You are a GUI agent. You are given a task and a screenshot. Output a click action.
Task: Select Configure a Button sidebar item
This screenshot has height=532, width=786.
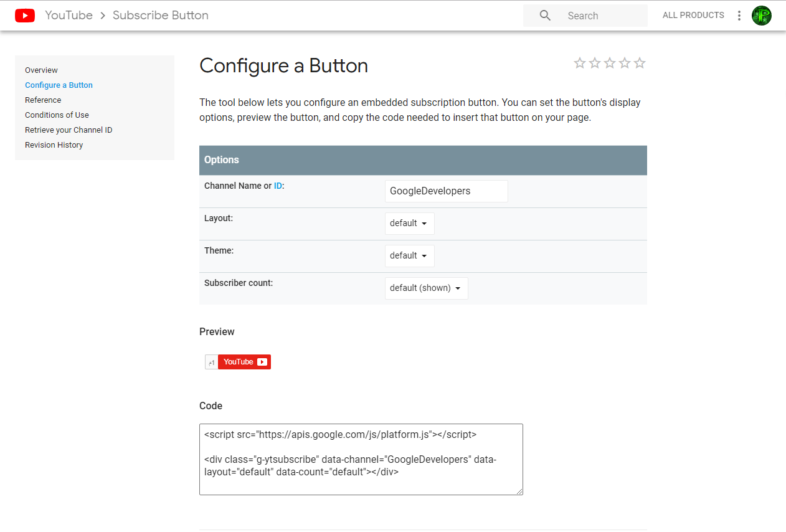coord(59,85)
